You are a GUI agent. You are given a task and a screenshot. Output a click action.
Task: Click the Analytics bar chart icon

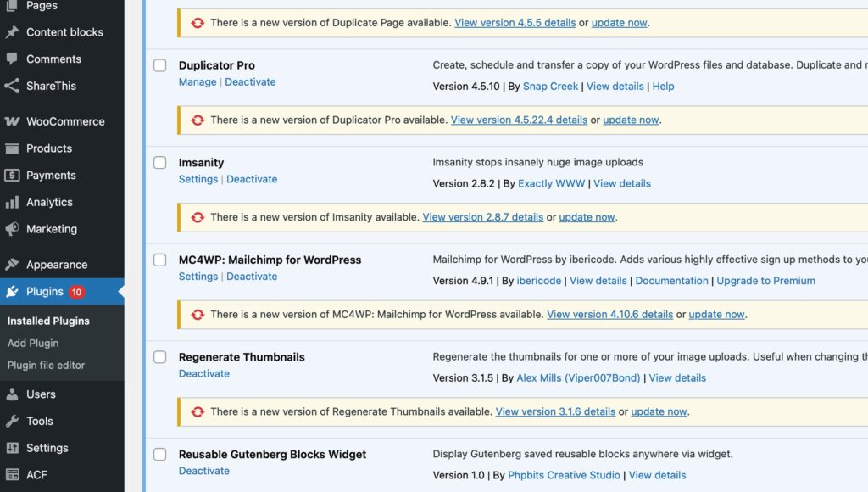pyautogui.click(x=12, y=202)
